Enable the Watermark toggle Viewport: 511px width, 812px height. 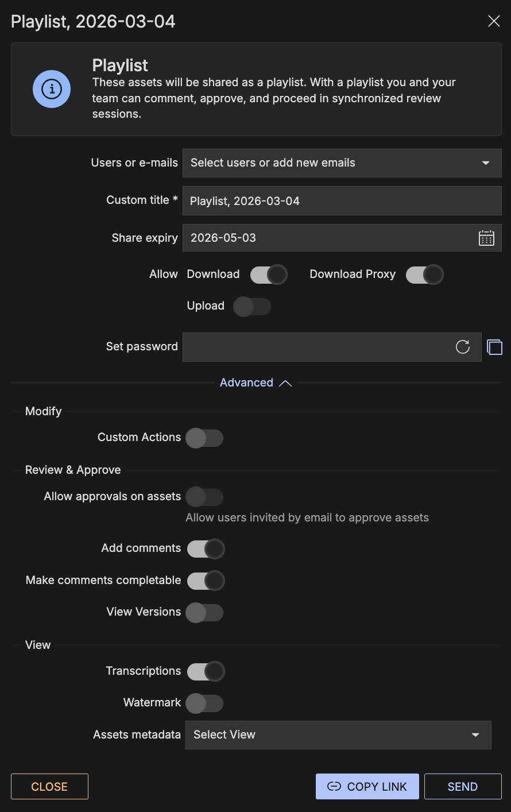click(205, 703)
